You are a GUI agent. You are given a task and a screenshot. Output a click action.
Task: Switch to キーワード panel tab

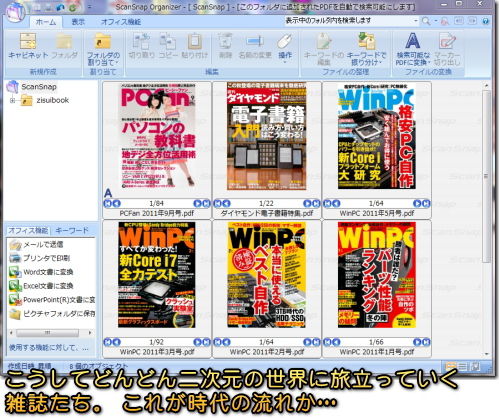[72, 230]
